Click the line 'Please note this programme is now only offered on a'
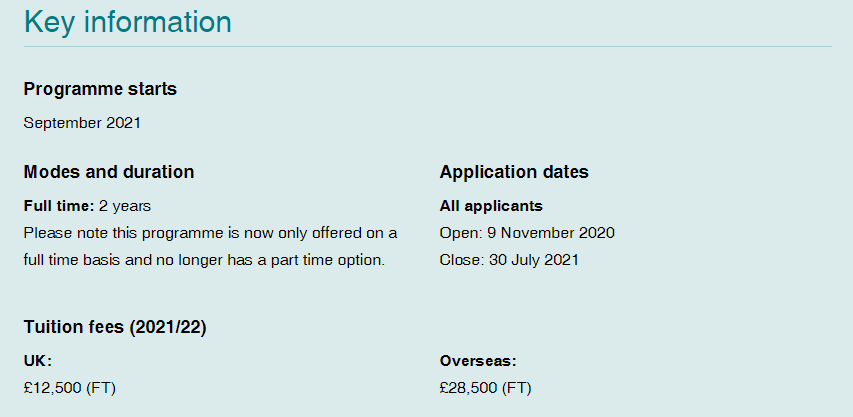 [210, 233]
